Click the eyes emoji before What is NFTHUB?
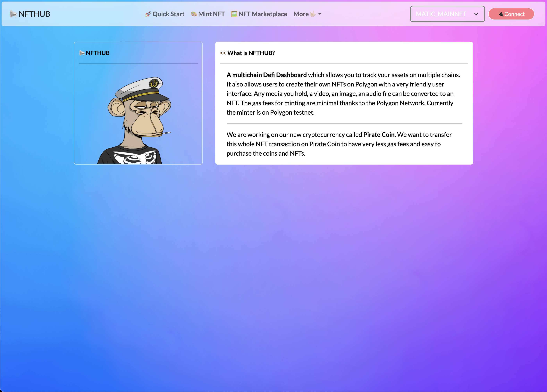This screenshot has height=392, width=547. coord(223,53)
